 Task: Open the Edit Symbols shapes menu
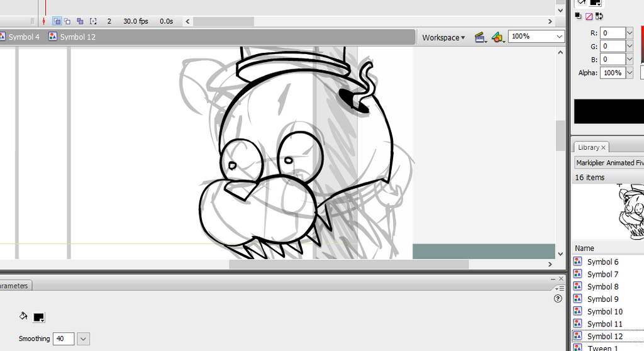coord(498,37)
